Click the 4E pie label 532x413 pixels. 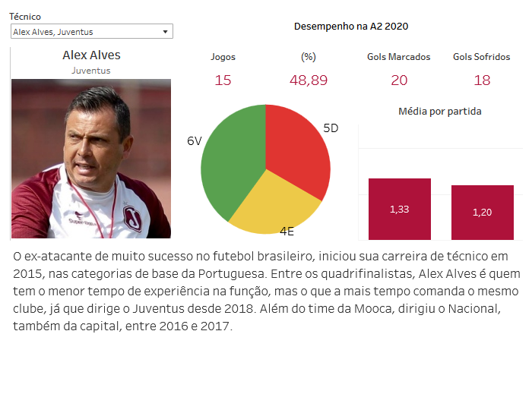[287, 231]
